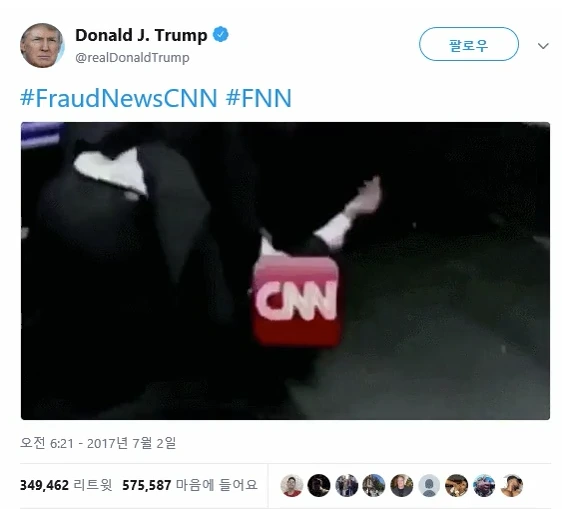Open the third liker avatar

tap(347, 485)
